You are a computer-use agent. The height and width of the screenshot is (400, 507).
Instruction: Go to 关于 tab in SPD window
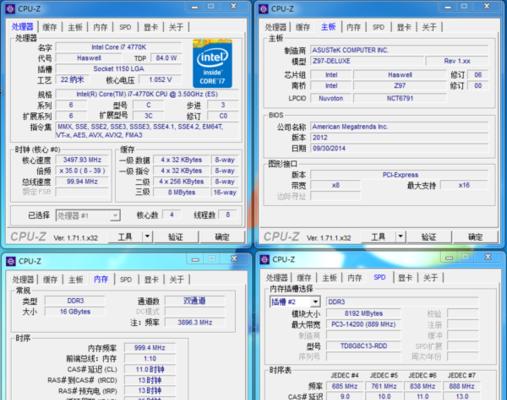click(431, 277)
